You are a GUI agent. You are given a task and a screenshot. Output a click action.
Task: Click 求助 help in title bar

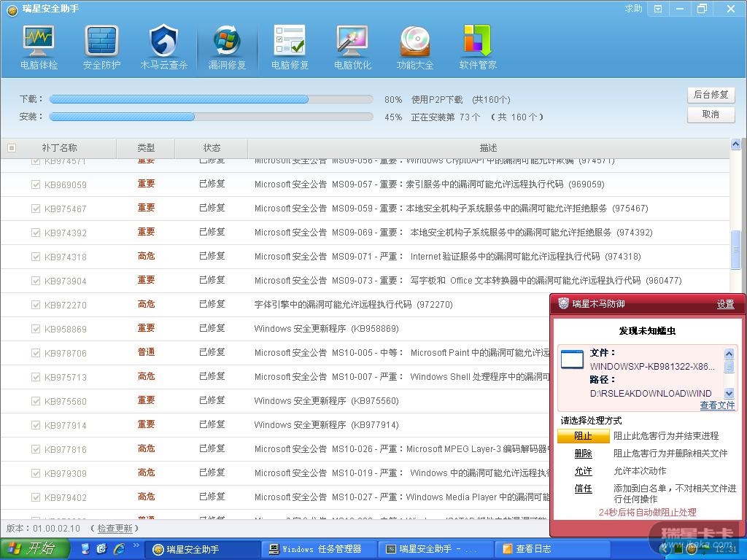pyautogui.click(x=634, y=9)
